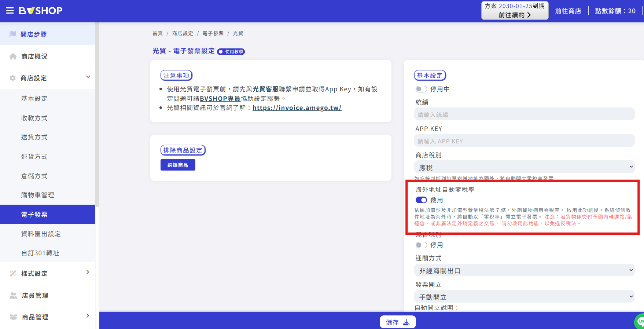Collapse the 商店設定 sidebar section
The width and height of the screenshot is (644, 329).
click(88, 77)
